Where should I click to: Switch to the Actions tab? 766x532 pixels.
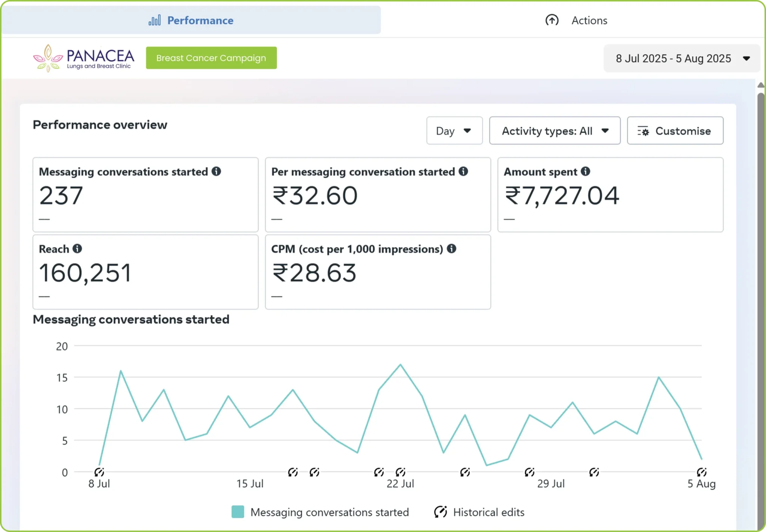pos(576,20)
